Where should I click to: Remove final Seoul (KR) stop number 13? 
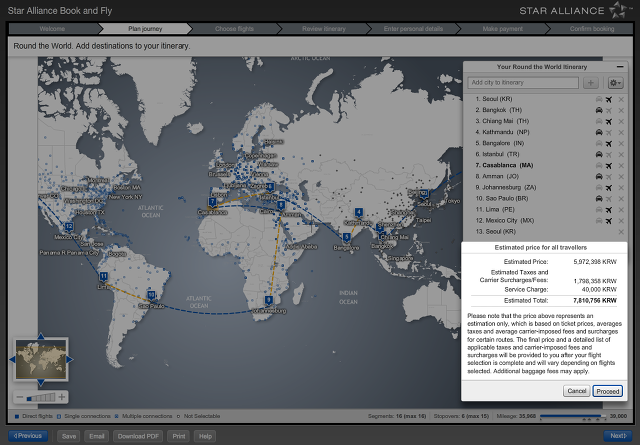pyautogui.click(x=621, y=231)
